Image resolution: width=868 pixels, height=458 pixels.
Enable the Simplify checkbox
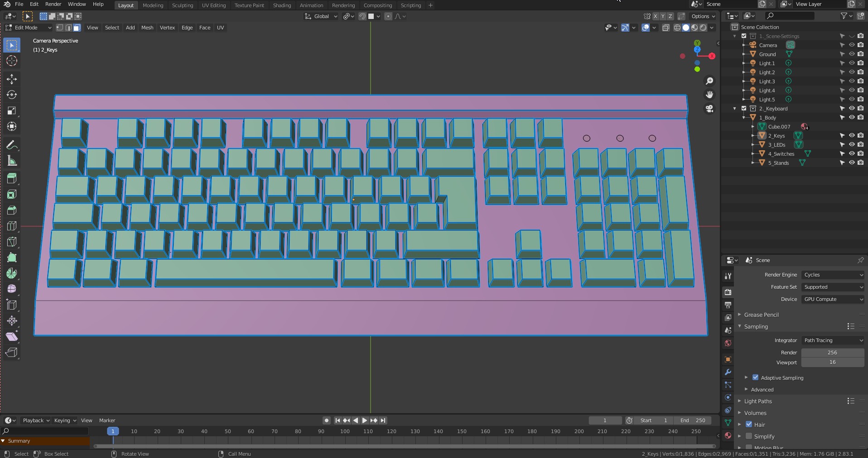748,436
